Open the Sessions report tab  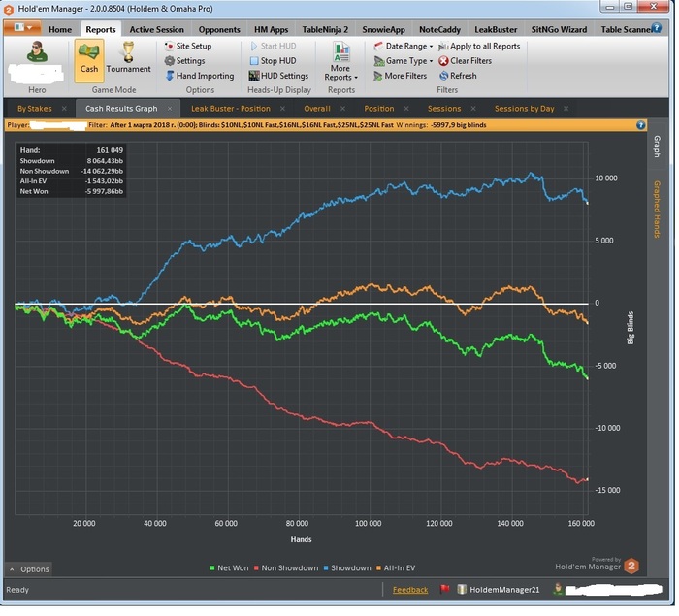pyautogui.click(x=444, y=109)
